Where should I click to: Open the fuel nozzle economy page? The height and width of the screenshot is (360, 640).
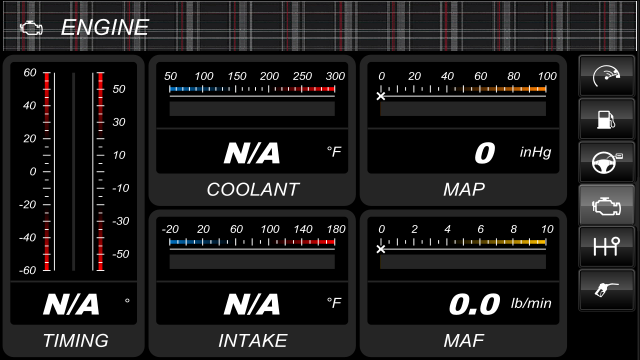pos(607,290)
